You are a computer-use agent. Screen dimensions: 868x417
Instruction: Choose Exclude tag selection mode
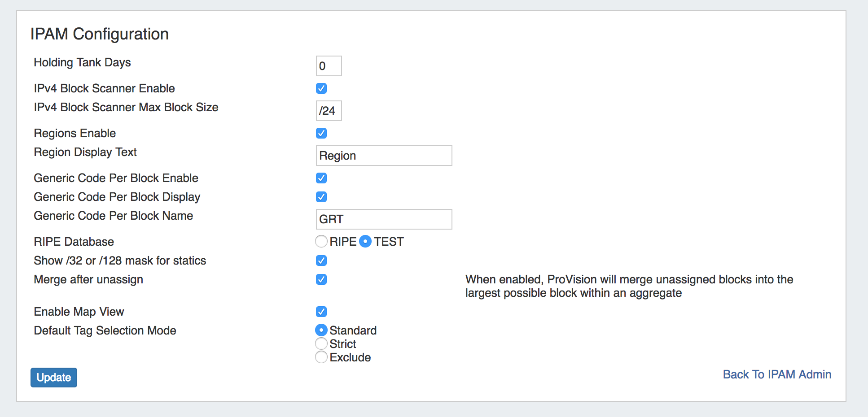(321, 357)
